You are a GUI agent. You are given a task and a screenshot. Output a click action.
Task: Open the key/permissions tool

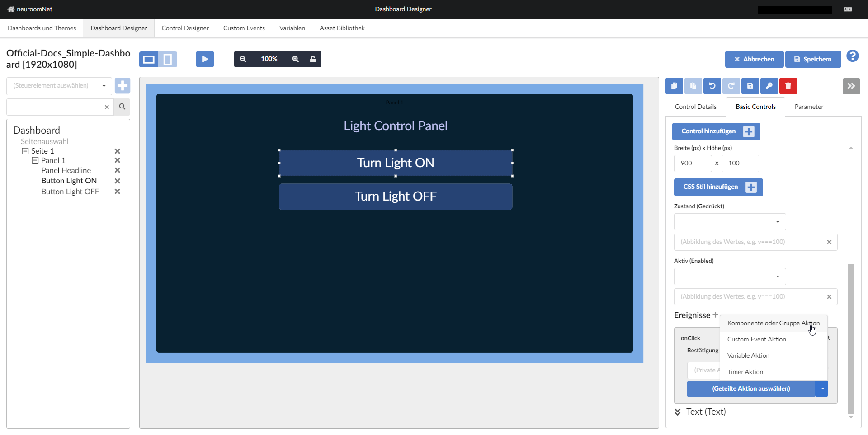tap(769, 86)
